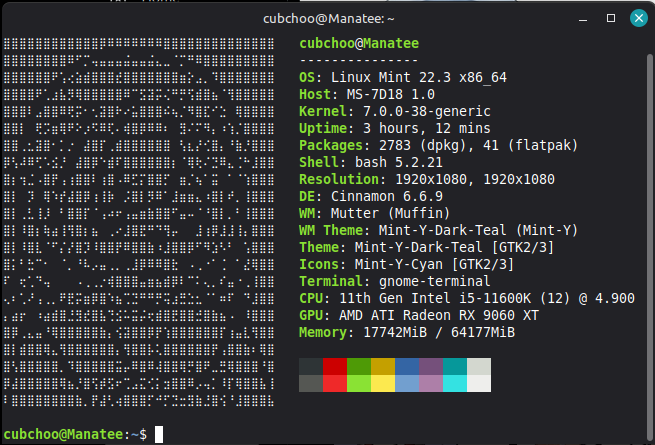Click the dark teal color block
Screen dimensions: 655x445
point(455,366)
